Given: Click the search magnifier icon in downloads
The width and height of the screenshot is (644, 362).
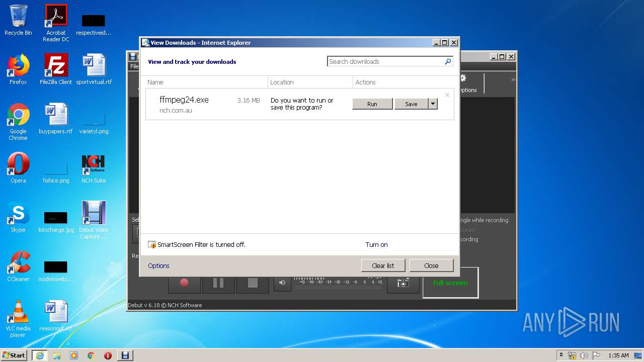Looking at the screenshot, I should pos(448,61).
